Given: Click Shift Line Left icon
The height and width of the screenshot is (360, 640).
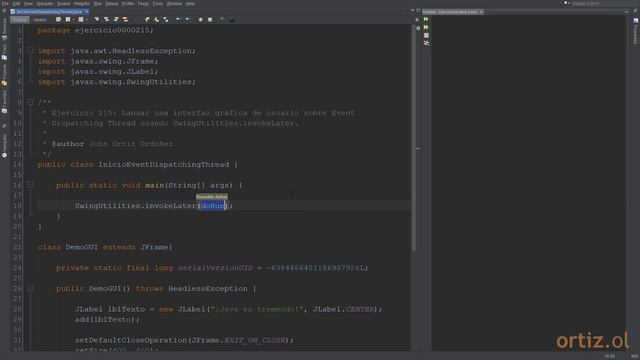Looking at the screenshot, I should pos(178,19).
